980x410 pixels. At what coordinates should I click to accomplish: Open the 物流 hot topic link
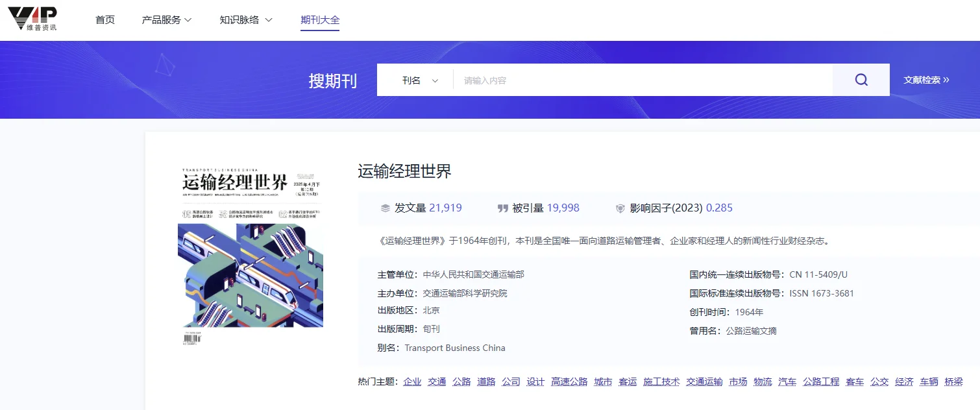click(762, 381)
